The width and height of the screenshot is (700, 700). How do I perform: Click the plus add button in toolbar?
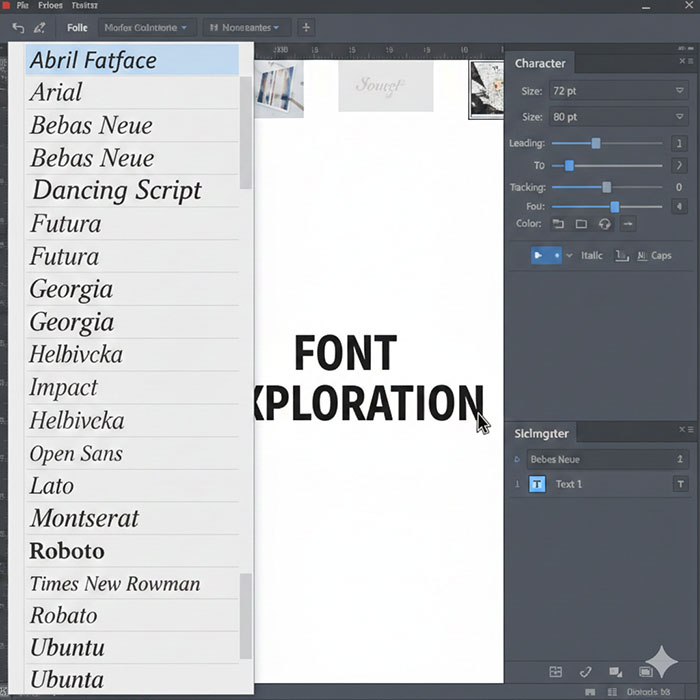(x=306, y=27)
